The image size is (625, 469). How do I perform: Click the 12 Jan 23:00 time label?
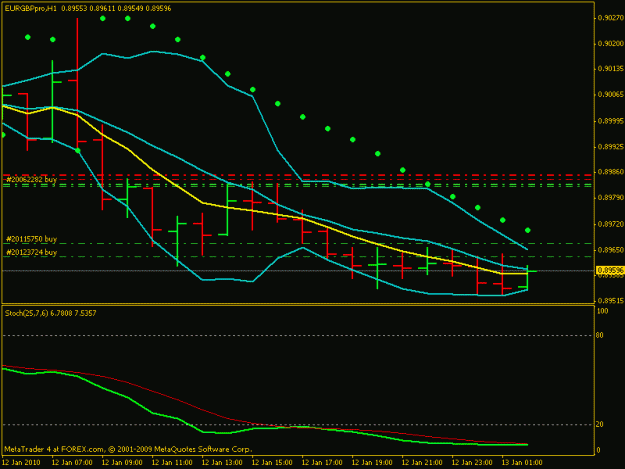[x=472, y=463]
